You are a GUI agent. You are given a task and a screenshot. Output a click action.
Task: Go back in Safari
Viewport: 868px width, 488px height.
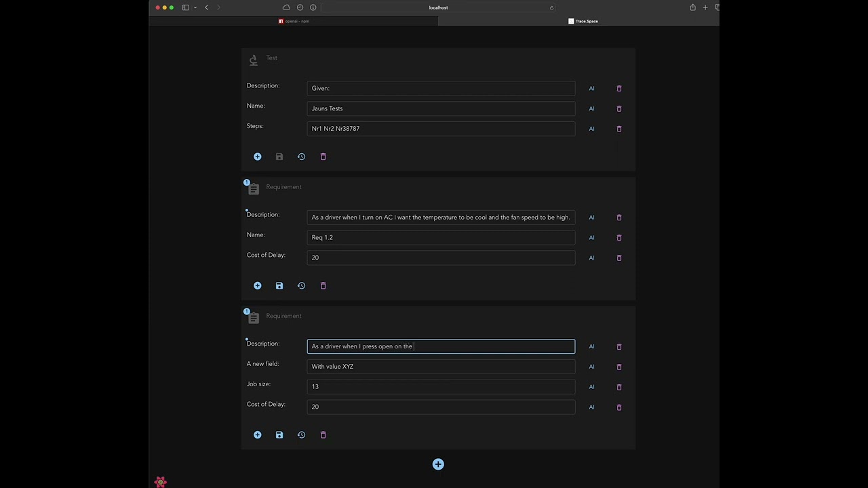(207, 7)
